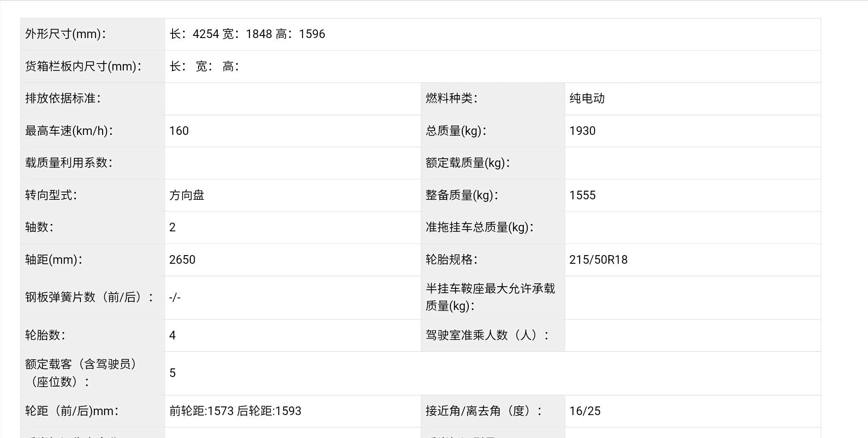Select the 纯电动 fuel type value
Viewport: 868px width, 438px height.
[587, 99]
